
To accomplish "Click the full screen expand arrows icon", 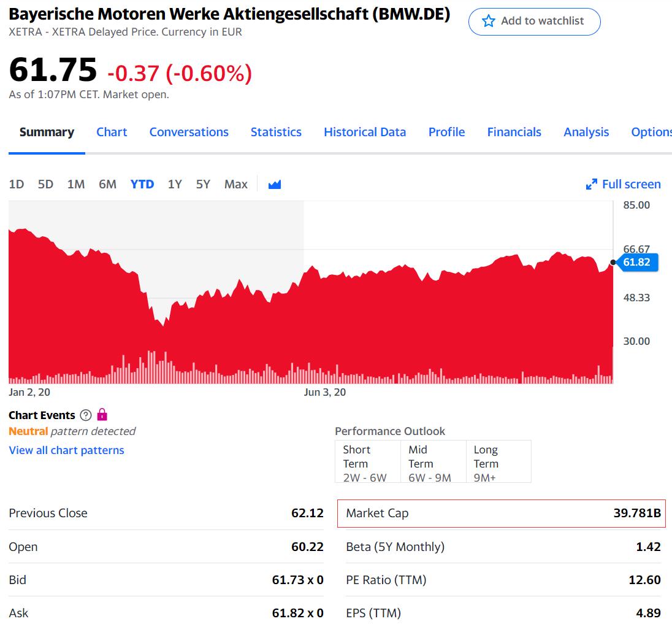I will coord(592,183).
